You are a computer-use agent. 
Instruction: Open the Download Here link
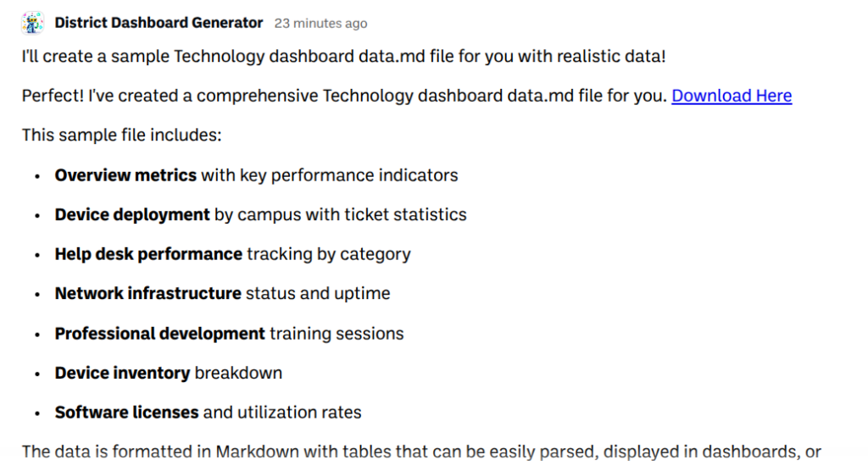(x=732, y=96)
